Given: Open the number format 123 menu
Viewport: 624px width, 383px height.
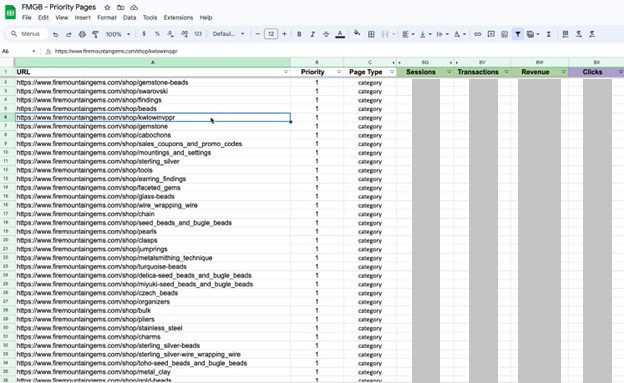Looking at the screenshot, I should 198,34.
